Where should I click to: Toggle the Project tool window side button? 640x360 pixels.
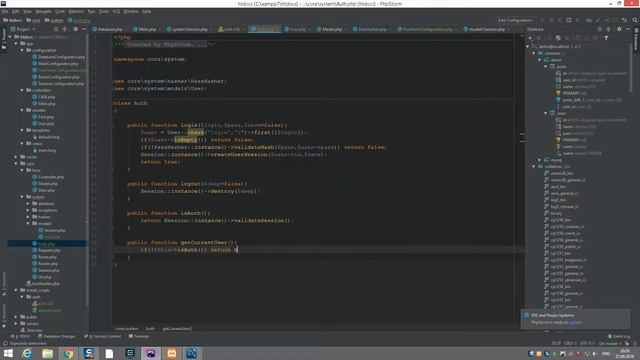coord(4,39)
